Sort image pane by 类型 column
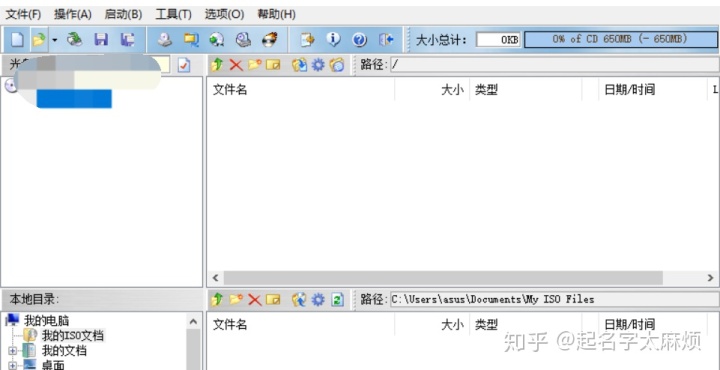This screenshot has height=370, width=720. (x=525, y=90)
